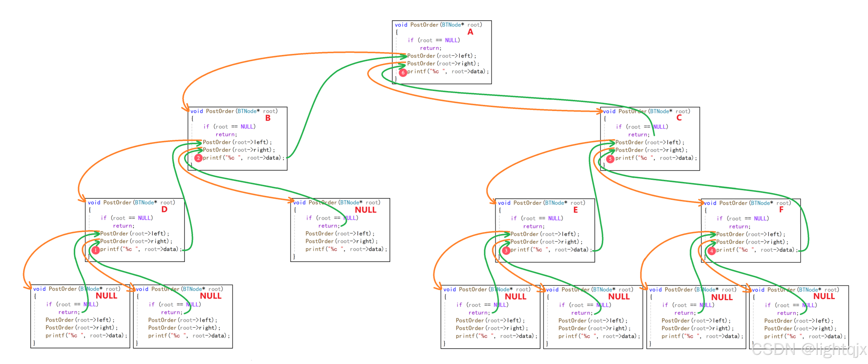Click the red letter B label
Viewport: 868px width, 364px height.
268,118
